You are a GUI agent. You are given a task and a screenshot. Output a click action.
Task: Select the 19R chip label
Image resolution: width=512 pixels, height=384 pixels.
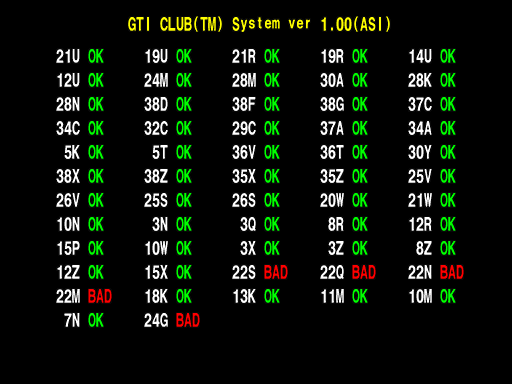click(x=332, y=56)
